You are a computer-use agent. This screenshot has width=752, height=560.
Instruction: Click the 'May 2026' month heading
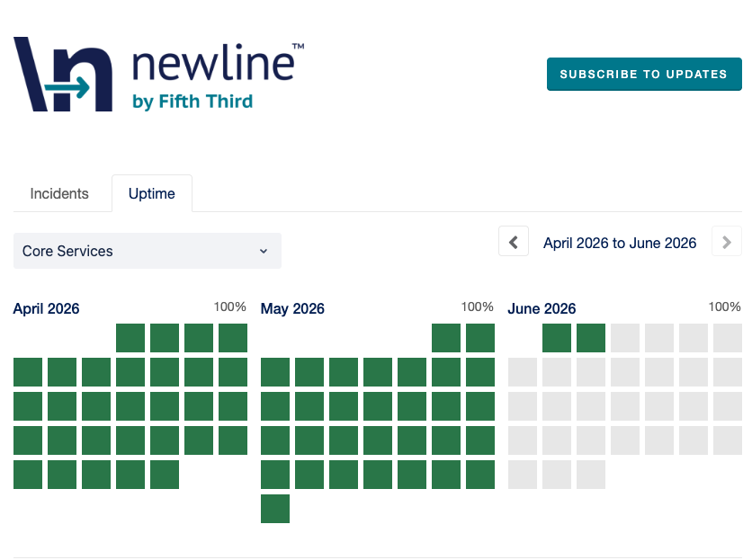(292, 308)
